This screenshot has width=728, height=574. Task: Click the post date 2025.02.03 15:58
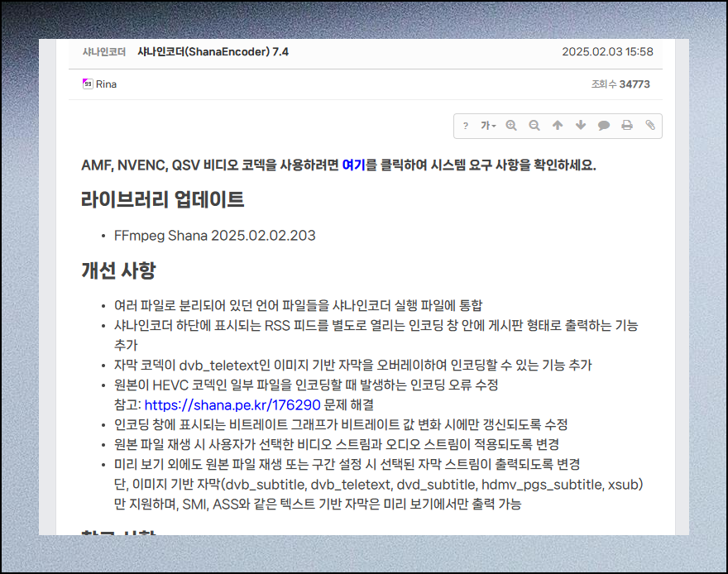pyautogui.click(x=607, y=51)
